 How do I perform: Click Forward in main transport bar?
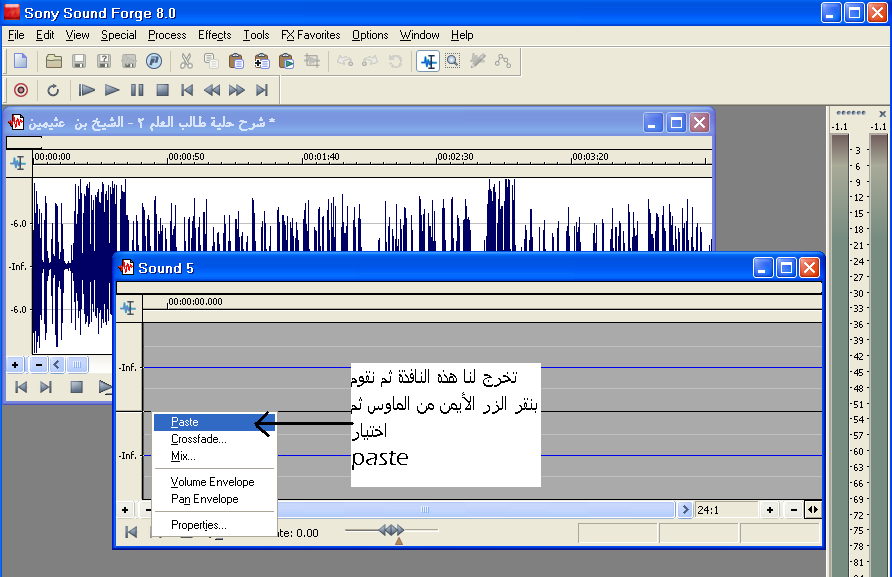click(x=237, y=90)
